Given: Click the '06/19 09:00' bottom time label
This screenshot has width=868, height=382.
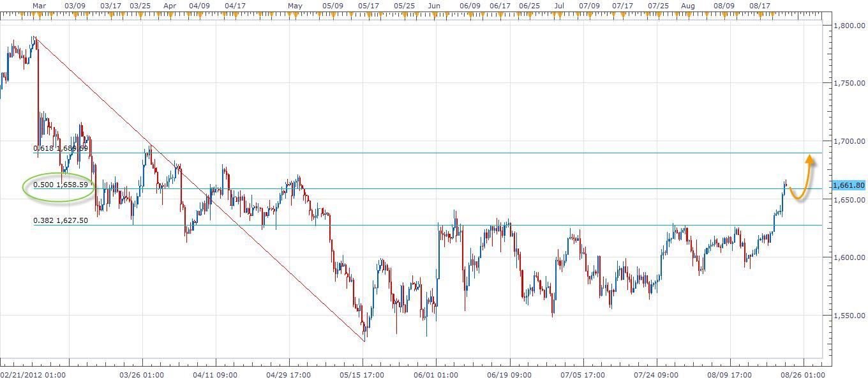Looking at the screenshot, I should pos(509,375).
